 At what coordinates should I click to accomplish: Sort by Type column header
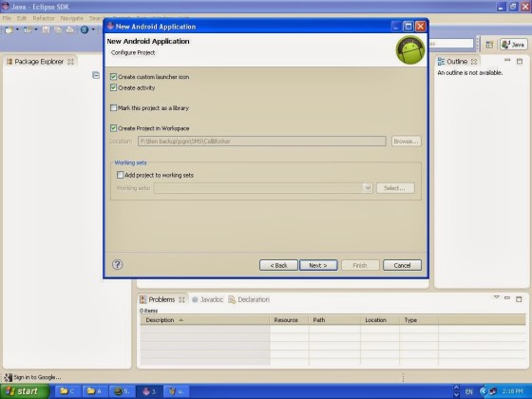tap(419, 320)
